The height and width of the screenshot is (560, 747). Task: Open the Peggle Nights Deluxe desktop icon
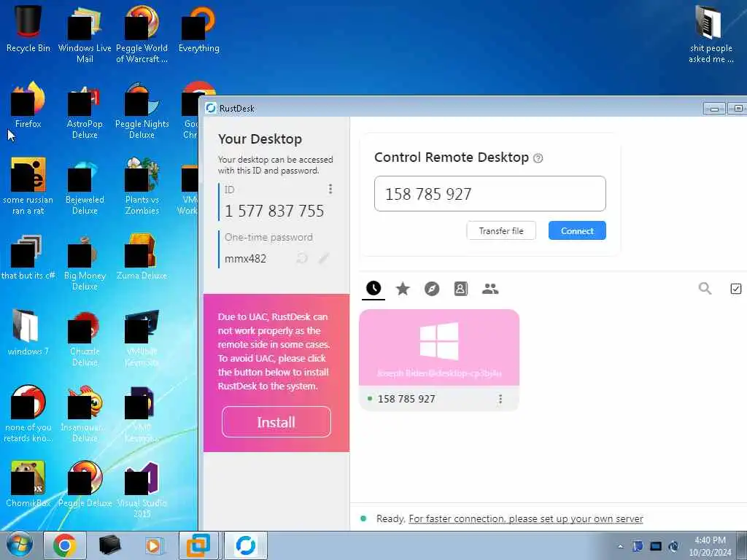click(x=142, y=111)
